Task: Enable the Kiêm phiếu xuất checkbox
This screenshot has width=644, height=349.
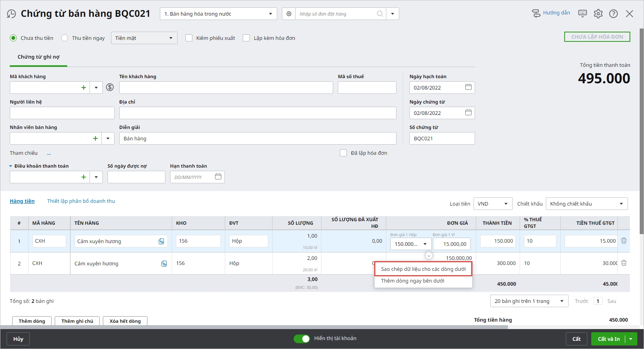Action: pyautogui.click(x=189, y=38)
